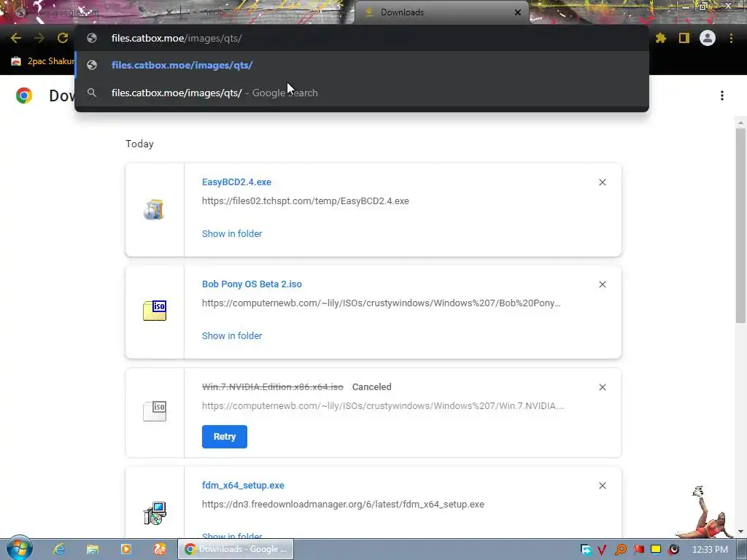Remove Bob Pony OS Beta 2.iso entry

[x=602, y=284]
